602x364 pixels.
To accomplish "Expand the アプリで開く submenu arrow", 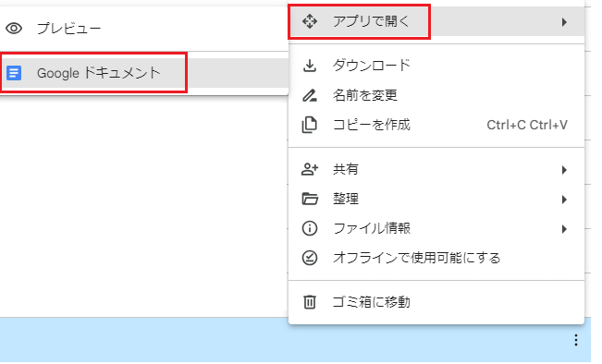I will click(564, 22).
